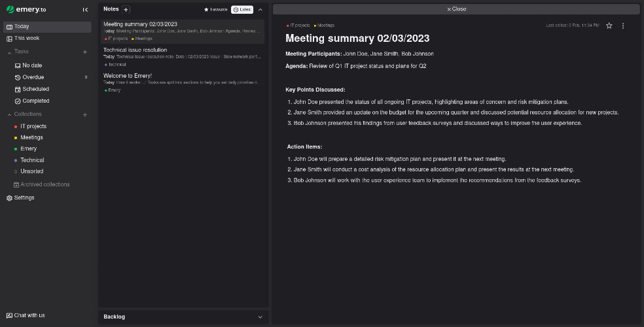Select the Overdue tasks item
This screenshot has width=644, height=327.
point(33,77)
